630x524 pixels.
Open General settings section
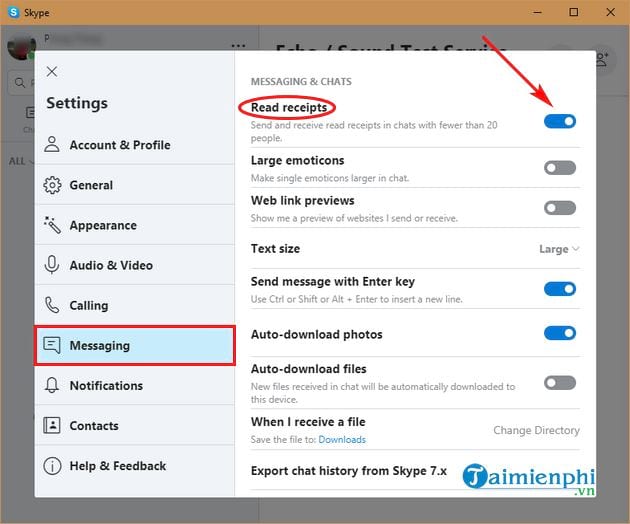click(x=135, y=185)
